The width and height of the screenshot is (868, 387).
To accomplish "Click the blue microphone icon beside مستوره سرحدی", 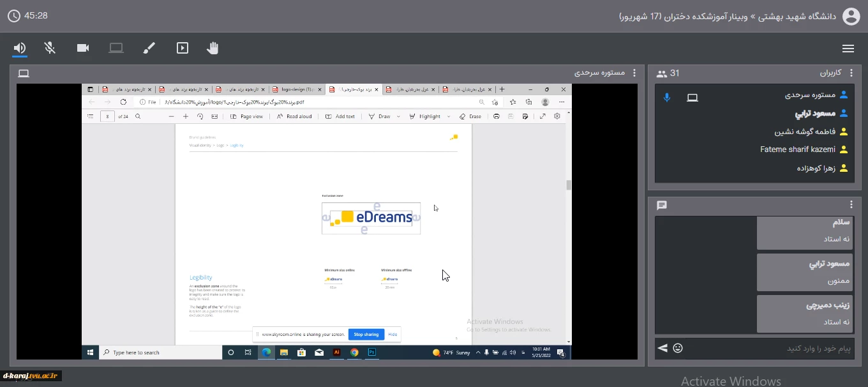I will 667,98.
